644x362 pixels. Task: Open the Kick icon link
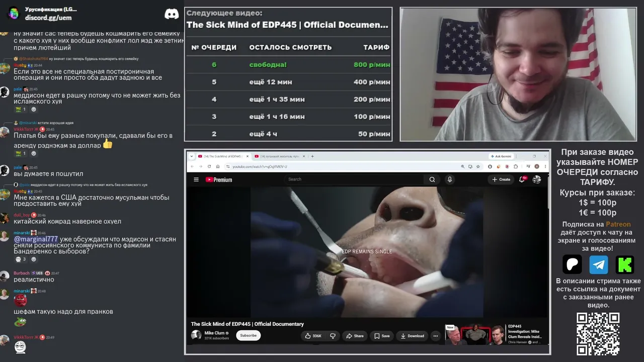[x=625, y=264]
